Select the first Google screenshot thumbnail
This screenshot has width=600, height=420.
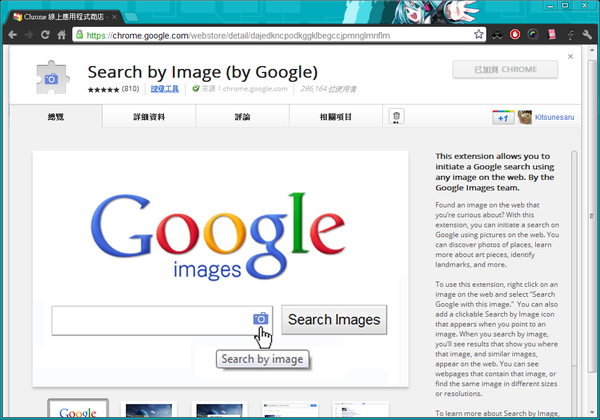[78, 410]
